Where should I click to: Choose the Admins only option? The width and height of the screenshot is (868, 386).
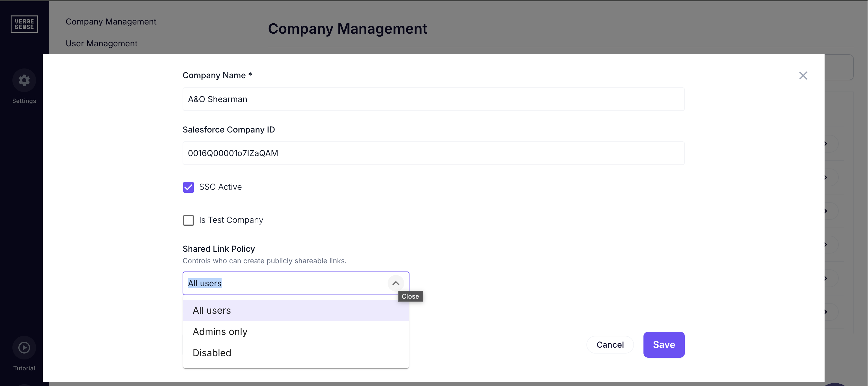(296, 331)
